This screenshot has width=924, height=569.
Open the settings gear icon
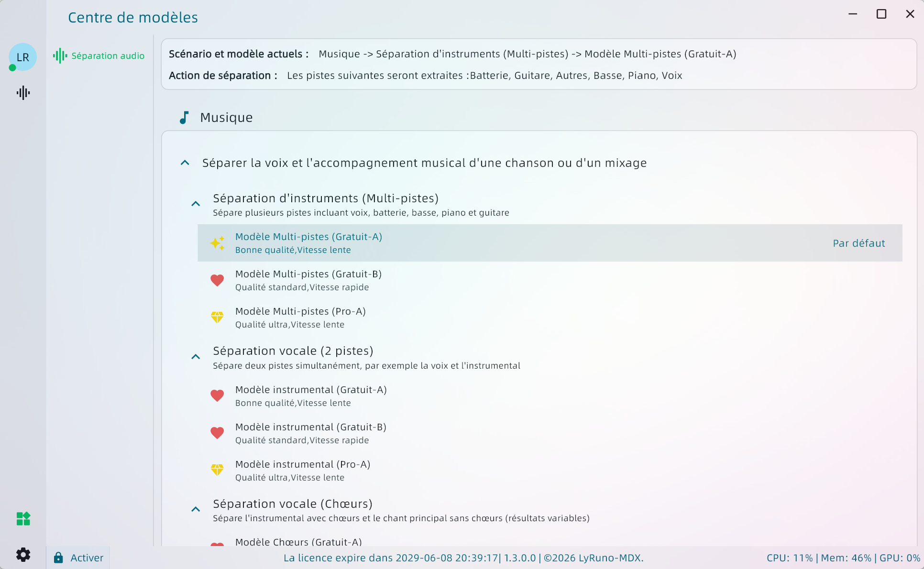[x=23, y=555]
